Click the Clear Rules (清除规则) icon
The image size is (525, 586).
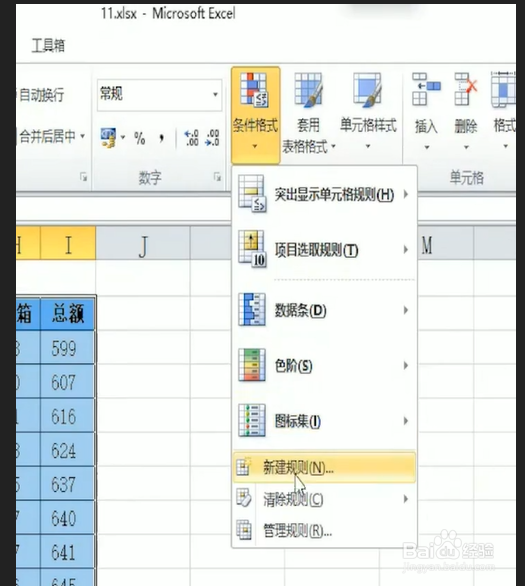click(x=244, y=499)
